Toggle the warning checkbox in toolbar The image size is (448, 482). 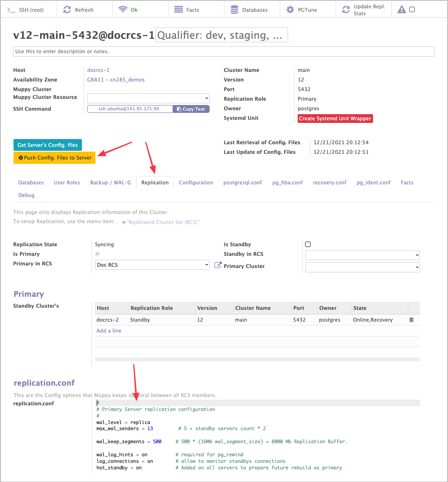pyautogui.click(x=412, y=10)
